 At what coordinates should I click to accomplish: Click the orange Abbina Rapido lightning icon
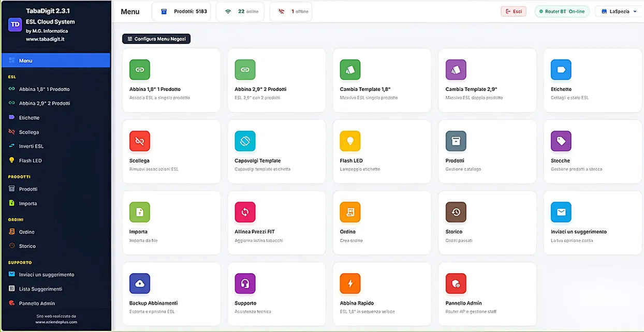[x=350, y=283]
